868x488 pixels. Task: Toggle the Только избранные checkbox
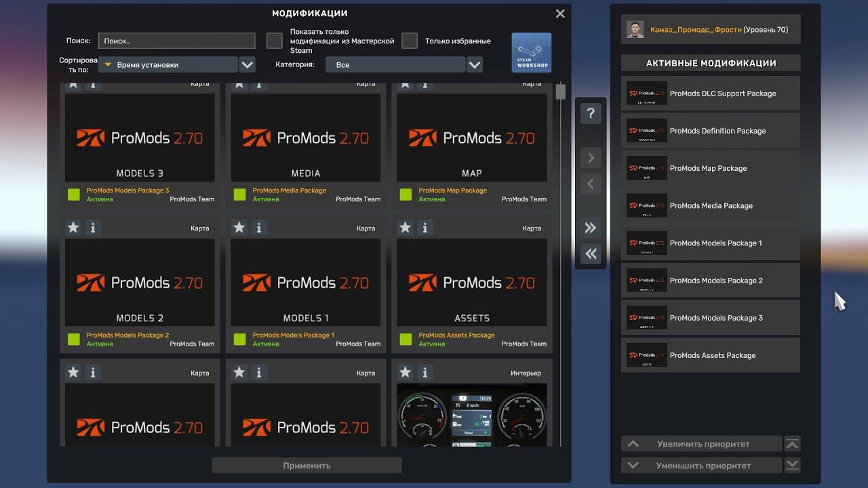tap(410, 41)
